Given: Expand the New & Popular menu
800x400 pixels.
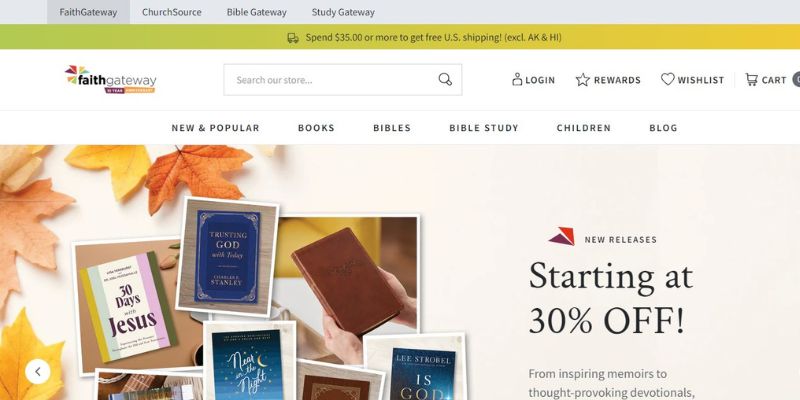Looking at the screenshot, I should pos(215,128).
